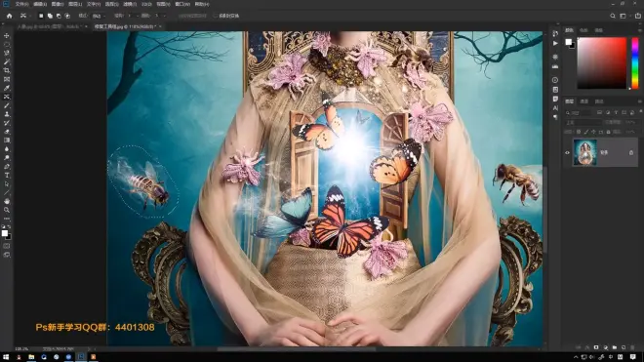The height and width of the screenshot is (362, 644).
Task: Select the Eraser tool
Action: click(7, 132)
